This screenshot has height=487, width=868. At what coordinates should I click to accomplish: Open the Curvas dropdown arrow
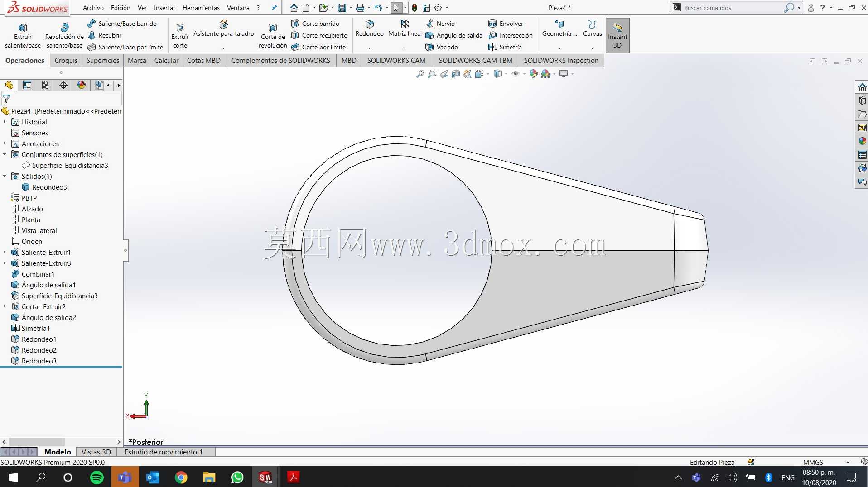[592, 48]
